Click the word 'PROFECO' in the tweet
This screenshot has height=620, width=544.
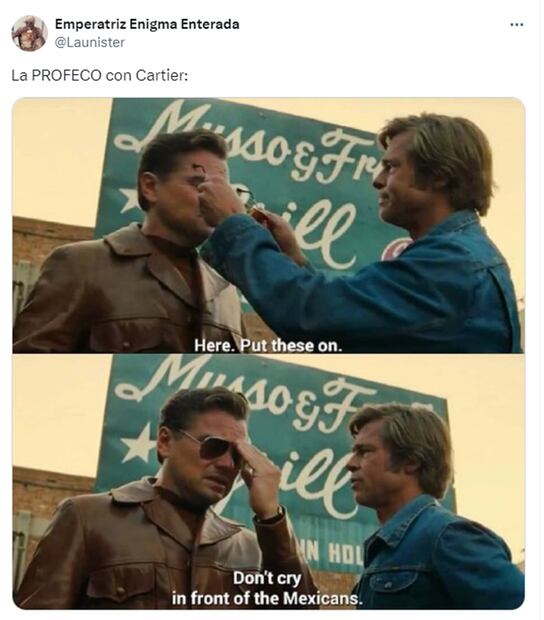(66, 75)
